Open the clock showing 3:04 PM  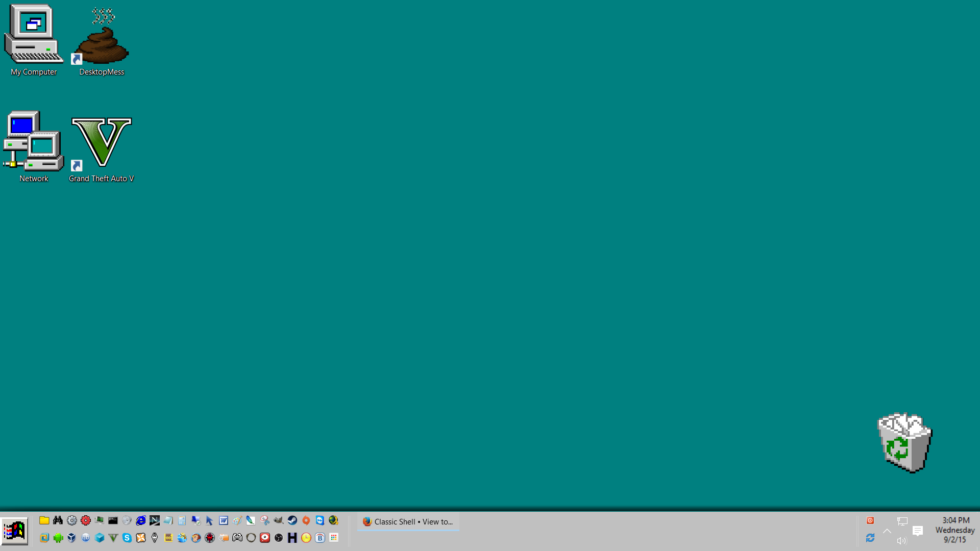point(955,530)
